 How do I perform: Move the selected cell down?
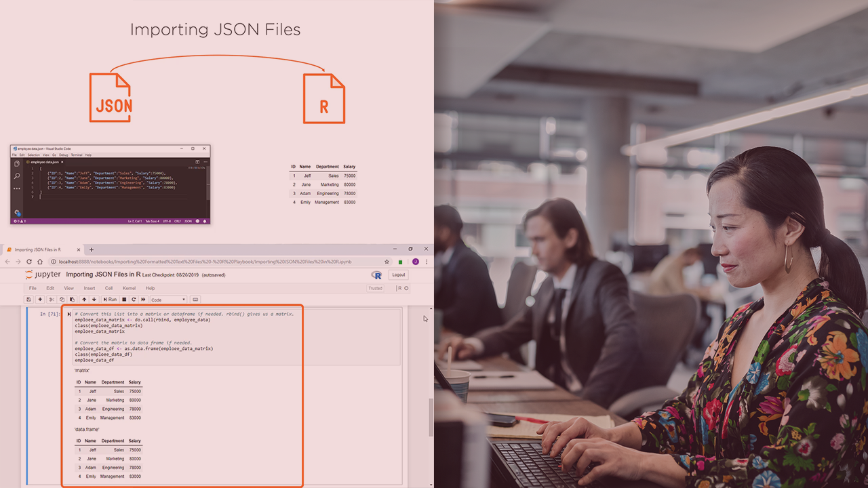click(94, 300)
